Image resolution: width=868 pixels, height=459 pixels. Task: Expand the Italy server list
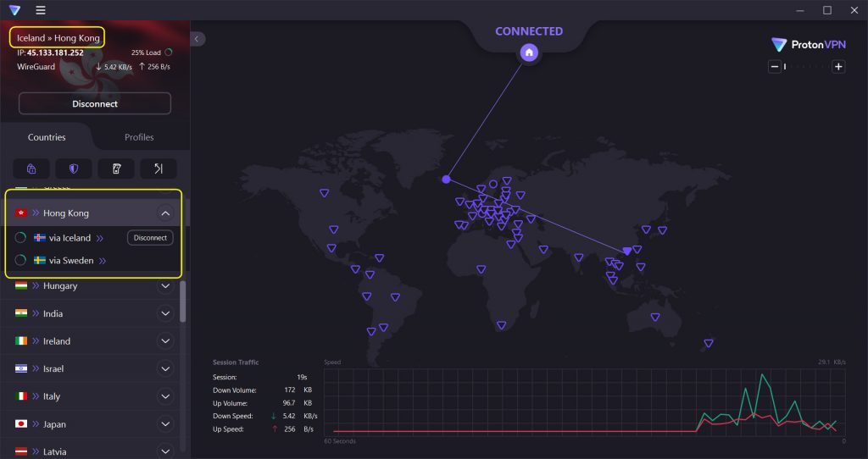[x=165, y=396]
